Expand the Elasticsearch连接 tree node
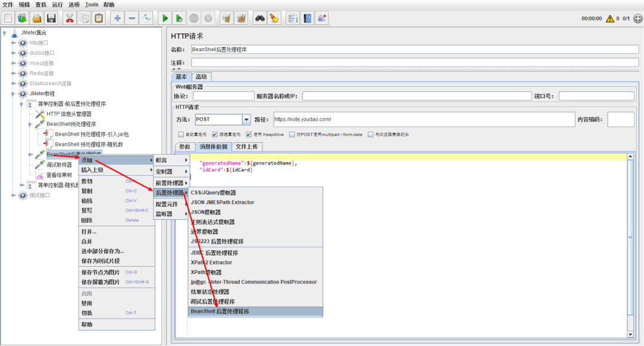The image size is (644, 346). click(13, 83)
